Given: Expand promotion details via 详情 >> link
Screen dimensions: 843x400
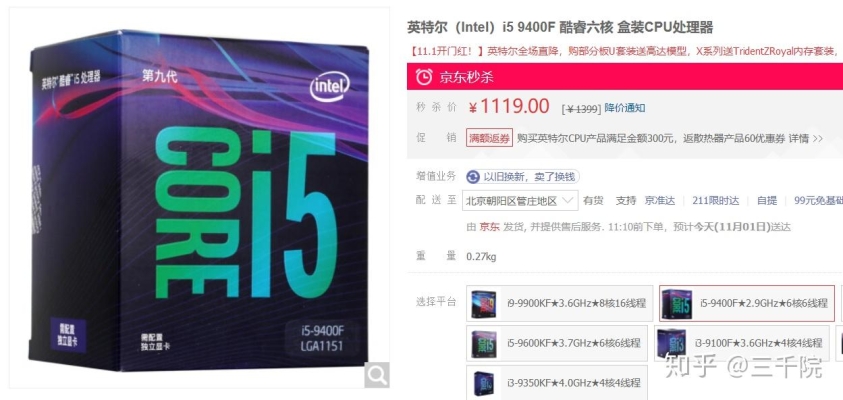Looking at the screenshot, I should [x=805, y=138].
